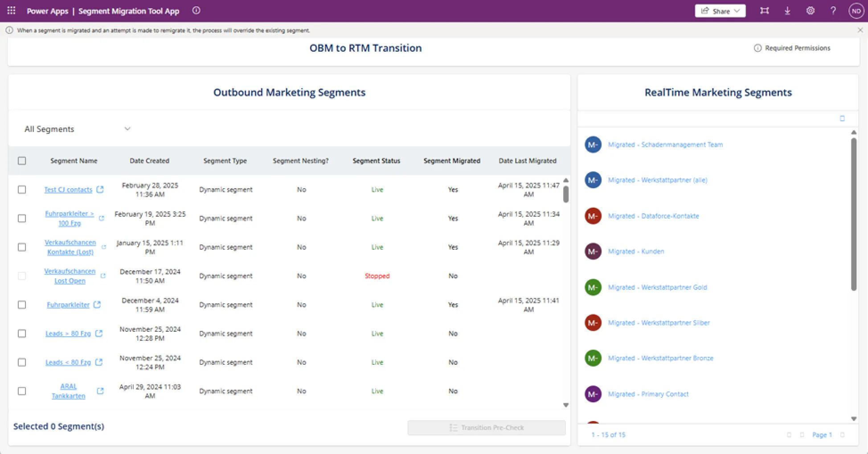The height and width of the screenshot is (454, 868).
Task: Open the ARAL Tankkarten segment link
Action: point(69,391)
